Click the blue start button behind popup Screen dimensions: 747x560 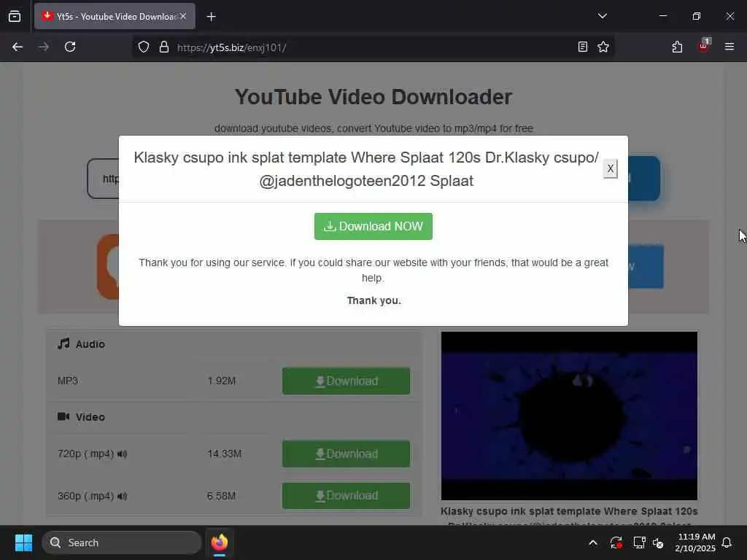point(644,179)
